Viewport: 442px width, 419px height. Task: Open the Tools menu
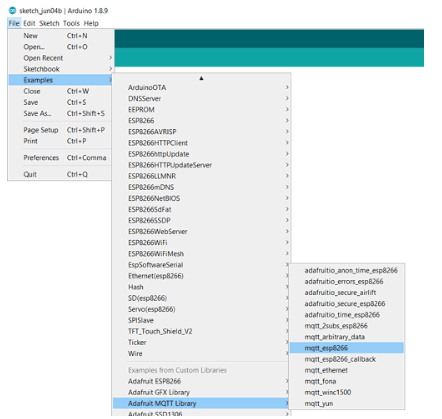tap(71, 23)
